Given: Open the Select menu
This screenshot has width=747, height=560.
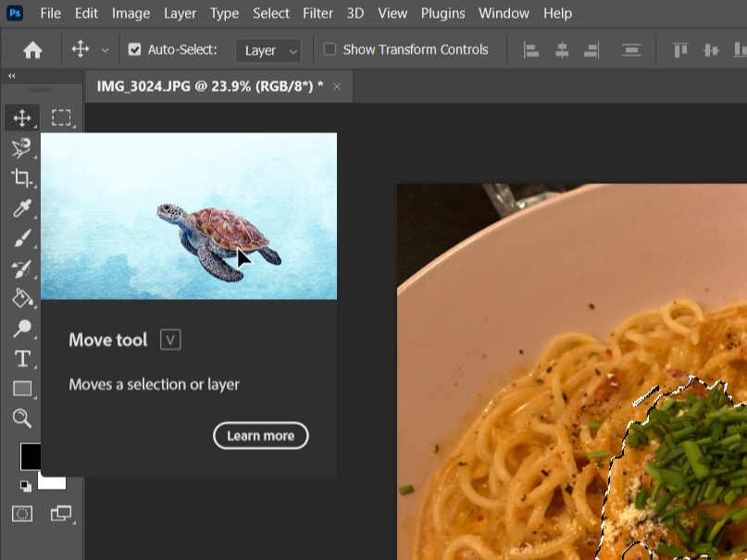Looking at the screenshot, I should click(271, 13).
